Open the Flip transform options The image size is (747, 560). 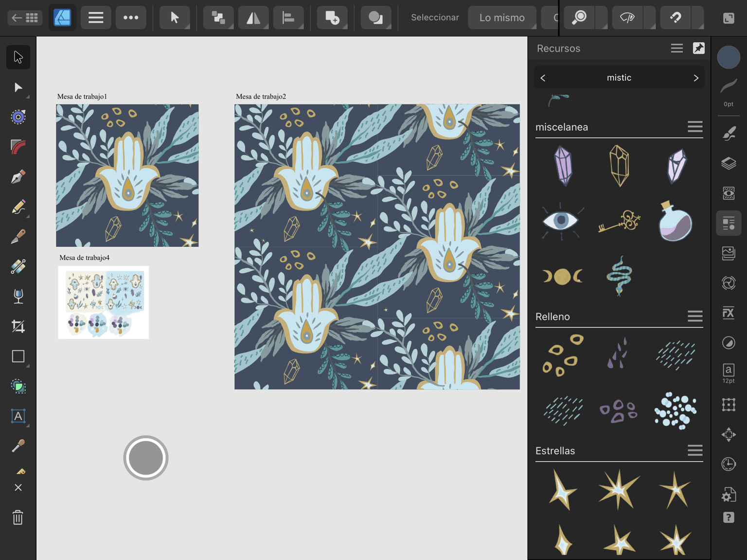pyautogui.click(x=253, y=18)
